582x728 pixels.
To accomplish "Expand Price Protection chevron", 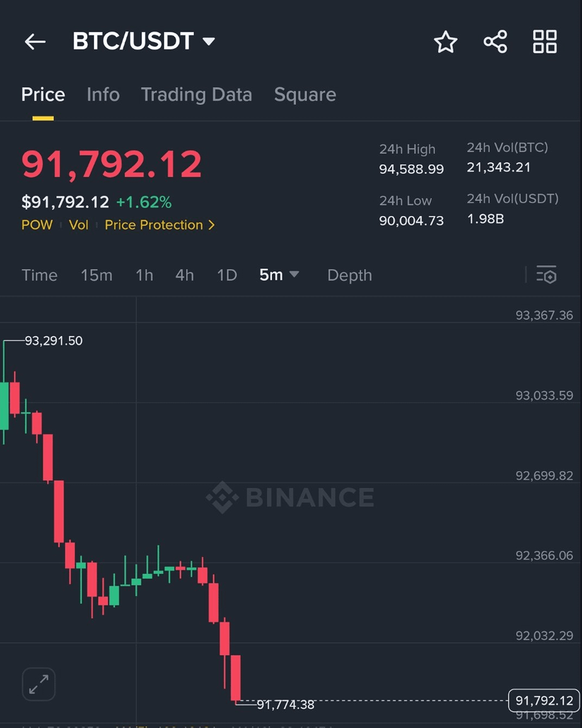I will click(x=211, y=225).
